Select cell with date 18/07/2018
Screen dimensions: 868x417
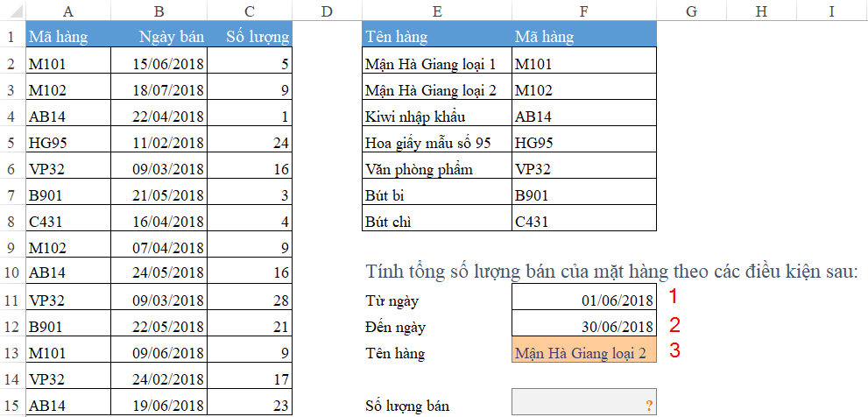pyautogui.click(x=159, y=87)
